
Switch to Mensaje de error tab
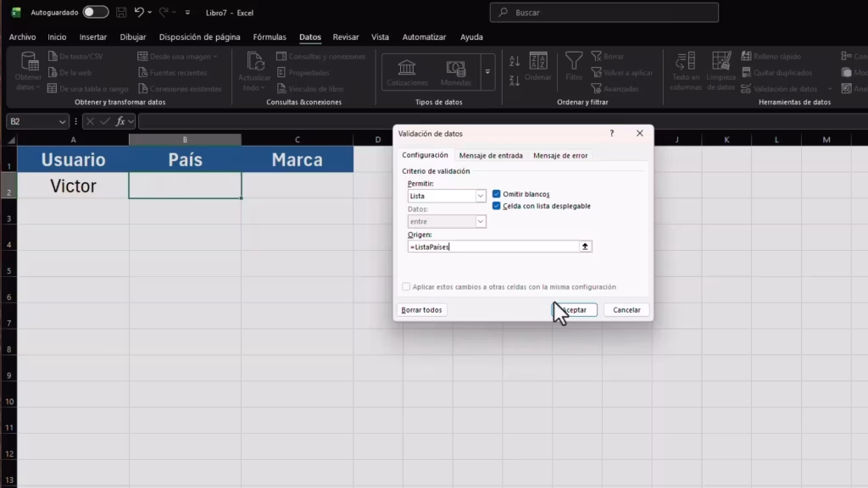[x=560, y=156]
